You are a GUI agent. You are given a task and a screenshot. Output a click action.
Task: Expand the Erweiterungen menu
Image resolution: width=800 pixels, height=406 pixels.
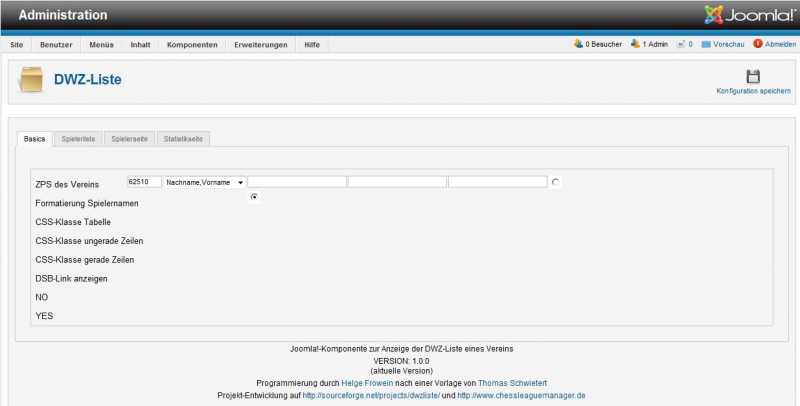pyautogui.click(x=261, y=45)
